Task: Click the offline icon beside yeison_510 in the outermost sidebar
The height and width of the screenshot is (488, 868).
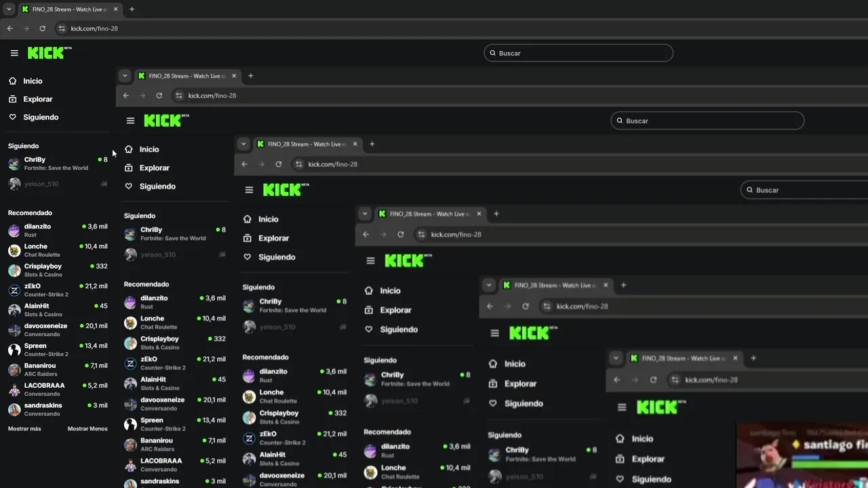Action: click(x=104, y=184)
